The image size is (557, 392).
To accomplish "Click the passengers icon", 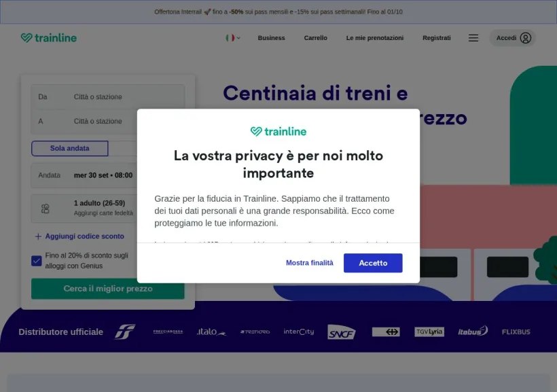I will pyautogui.click(x=45, y=209).
